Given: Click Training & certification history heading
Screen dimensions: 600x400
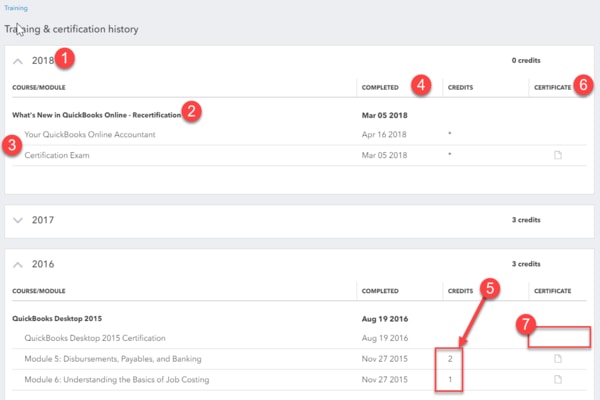Looking at the screenshot, I should 71,29.
